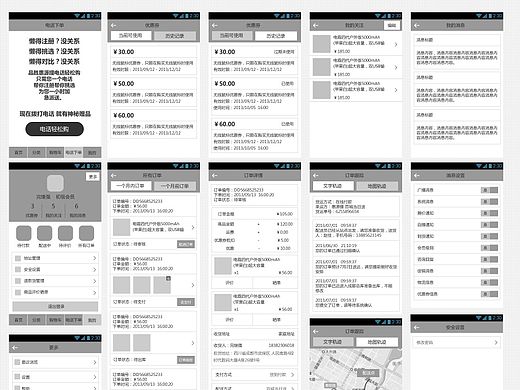
Task: Tap back arrow on 订单详情 order detail screen
Action: pyautogui.click(x=215, y=175)
